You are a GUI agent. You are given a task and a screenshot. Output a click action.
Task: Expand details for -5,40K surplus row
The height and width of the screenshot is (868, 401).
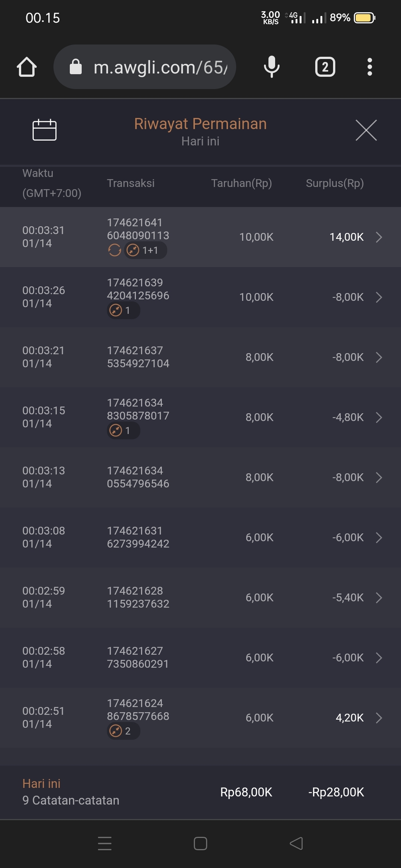point(379,598)
